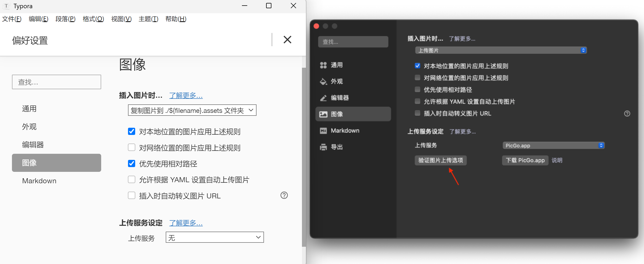Click the Export printer icon in dark sidebar
The width and height of the screenshot is (644, 264).
tap(323, 147)
